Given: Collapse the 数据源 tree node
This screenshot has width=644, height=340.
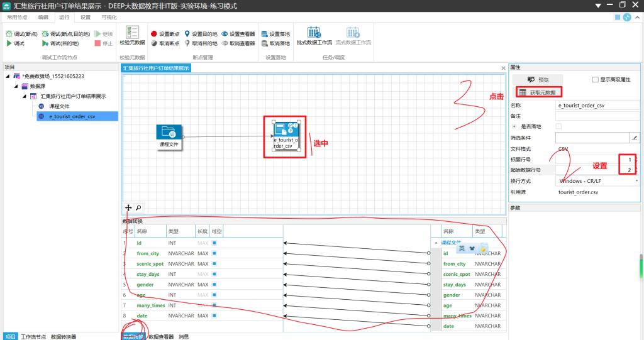Looking at the screenshot, I should click(17, 86).
